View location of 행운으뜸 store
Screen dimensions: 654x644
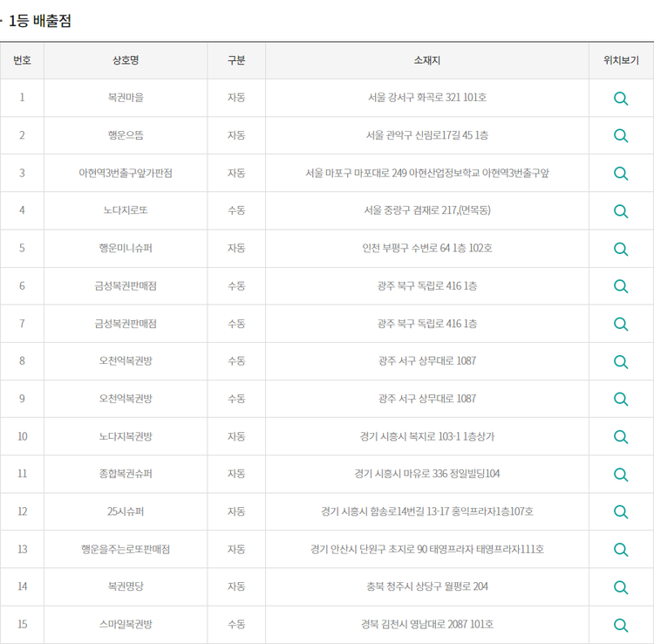(x=621, y=135)
